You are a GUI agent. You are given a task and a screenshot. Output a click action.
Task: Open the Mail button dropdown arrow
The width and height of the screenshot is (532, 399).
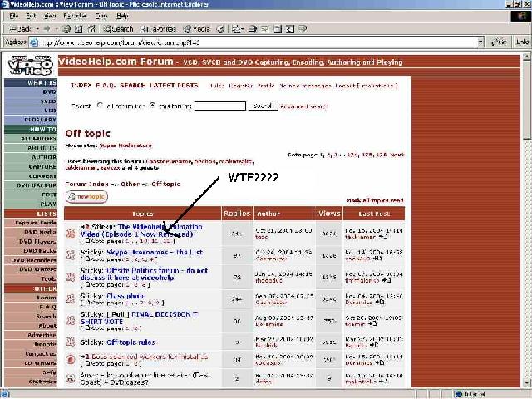(243, 29)
